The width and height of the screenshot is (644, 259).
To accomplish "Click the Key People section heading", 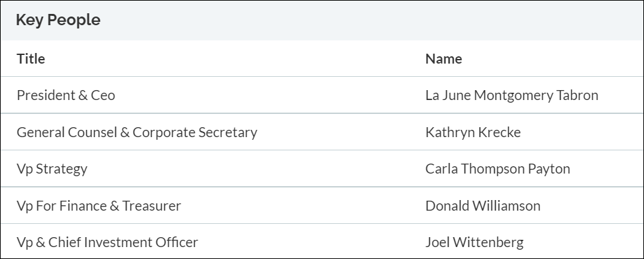I will tap(58, 20).
